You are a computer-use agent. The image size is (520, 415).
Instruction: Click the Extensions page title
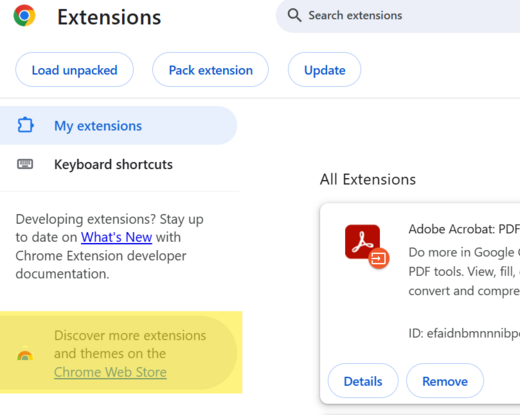[x=109, y=17]
